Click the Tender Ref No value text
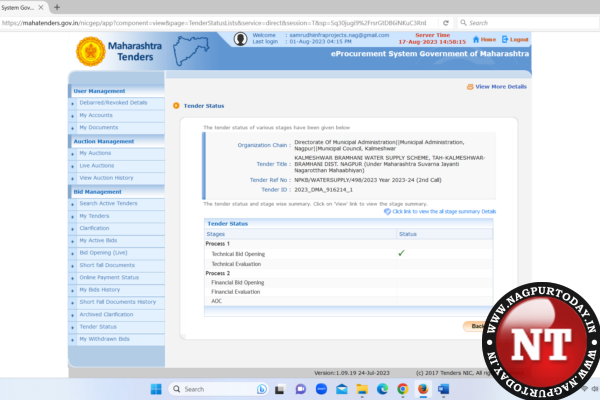Image resolution: width=600 pixels, height=400 pixels. [368, 180]
